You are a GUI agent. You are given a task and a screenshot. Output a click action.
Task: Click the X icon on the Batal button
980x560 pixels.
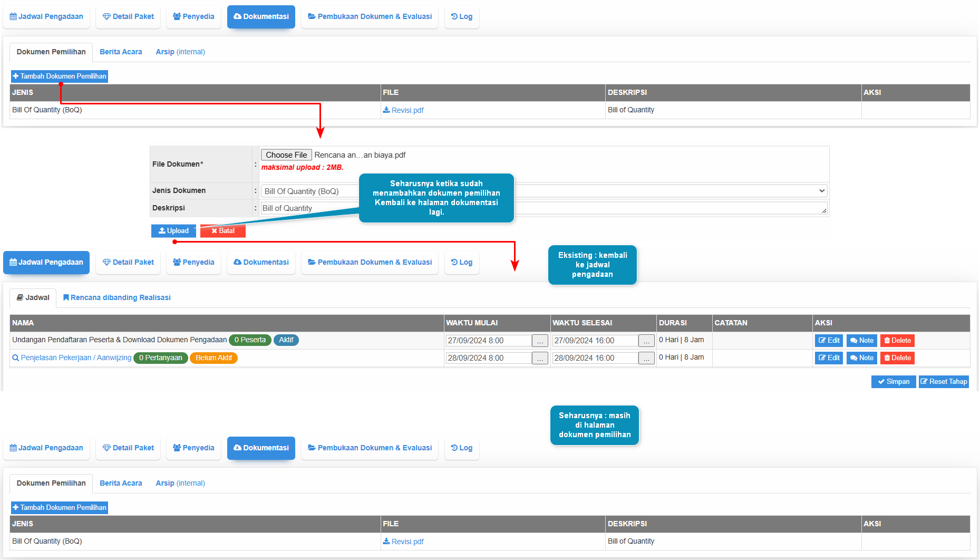pyautogui.click(x=215, y=231)
